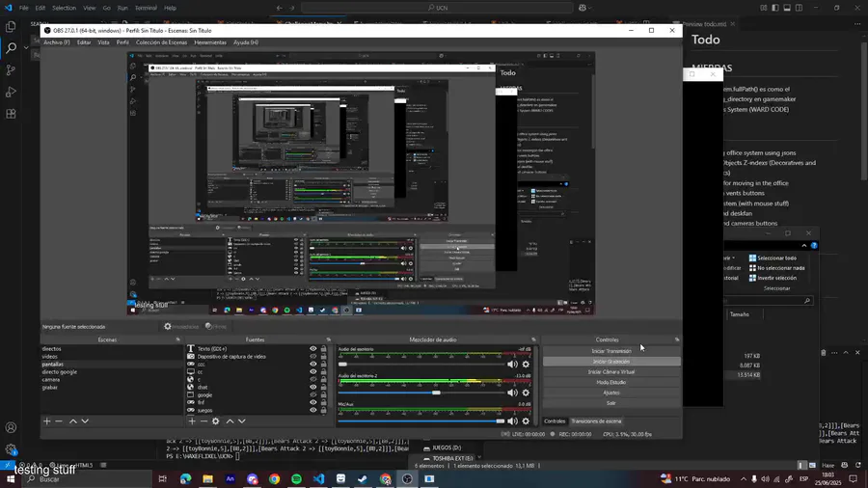Open source properties gear in Fuentes toolbar
The image size is (868, 488).
[x=216, y=421]
